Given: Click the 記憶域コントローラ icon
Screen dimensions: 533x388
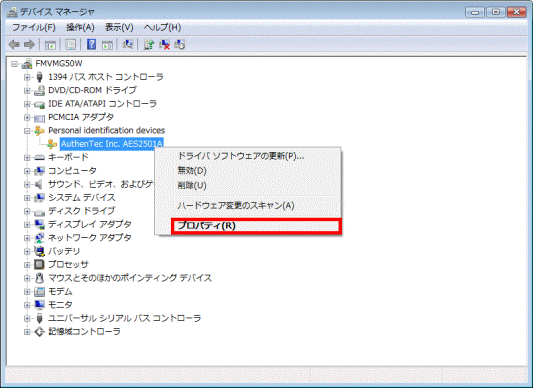Looking at the screenshot, I should click(x=39, y=332).
